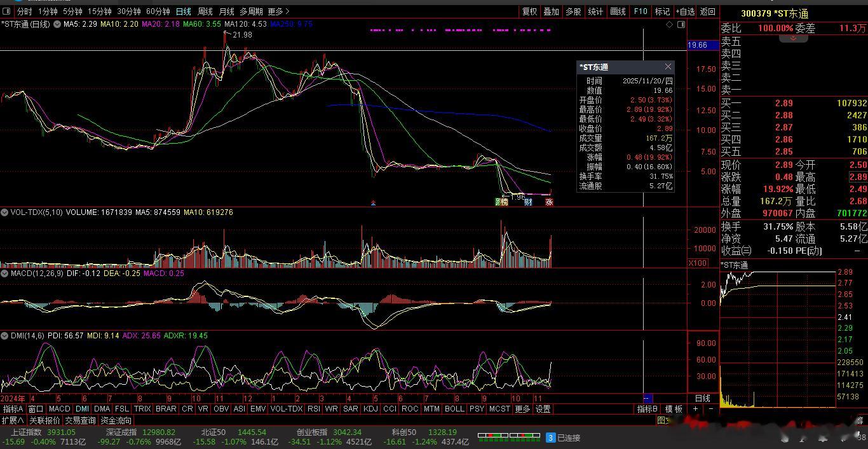Switch sub-chart to TRIX indicator

142,409
